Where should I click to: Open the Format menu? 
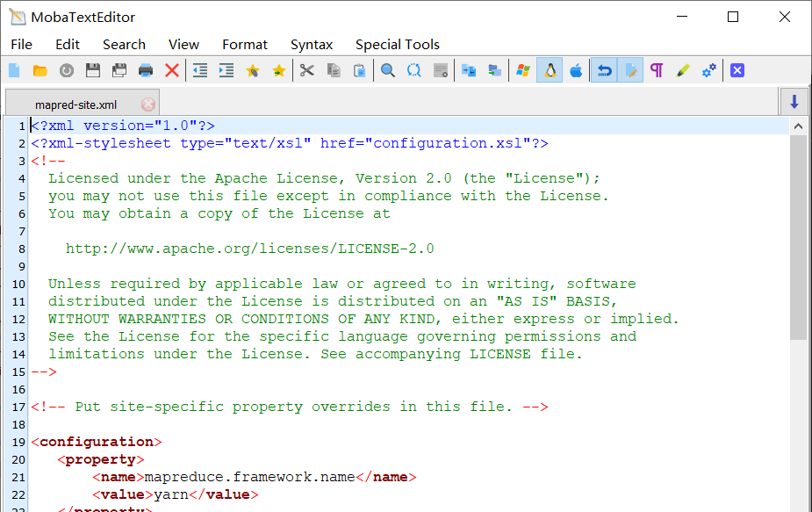[245, 45]
